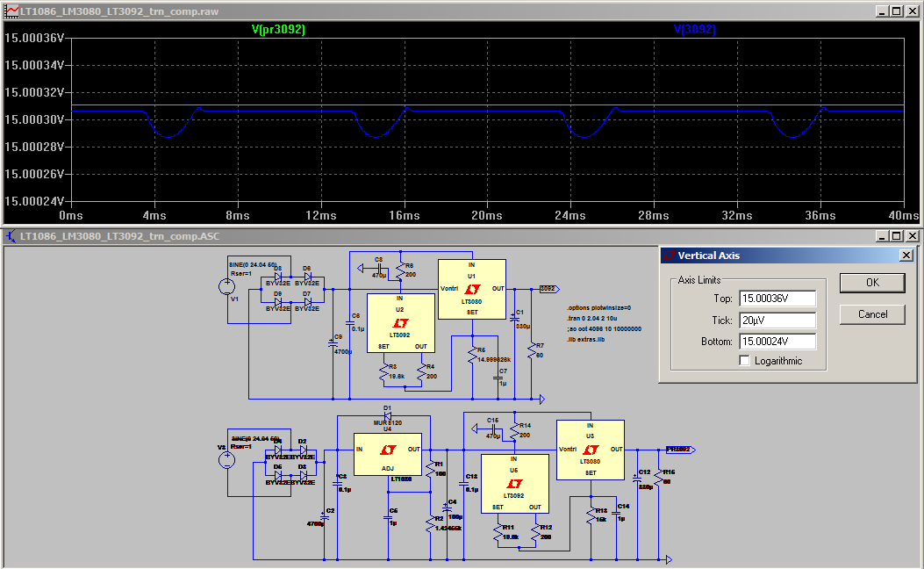This screenshot has height=569, width=924.
Task: Click the Top axis limit field
Action: pos(777,299)
